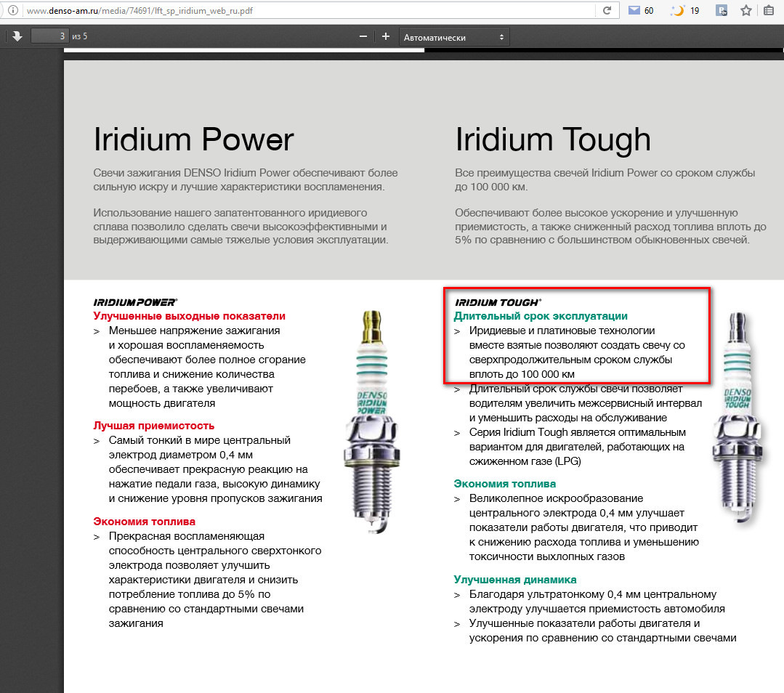Click the green Экономия топлива heading

pyautogui.click(x=504, y=484)
